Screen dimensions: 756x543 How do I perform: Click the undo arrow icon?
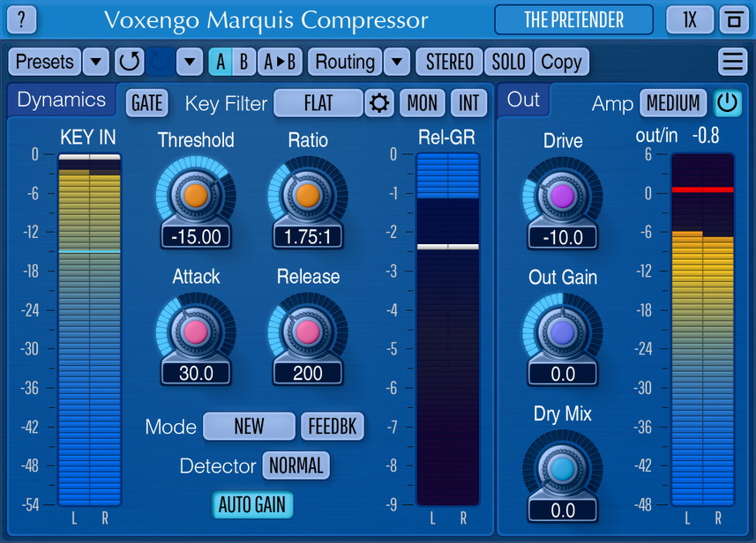(x=130, y=62)
